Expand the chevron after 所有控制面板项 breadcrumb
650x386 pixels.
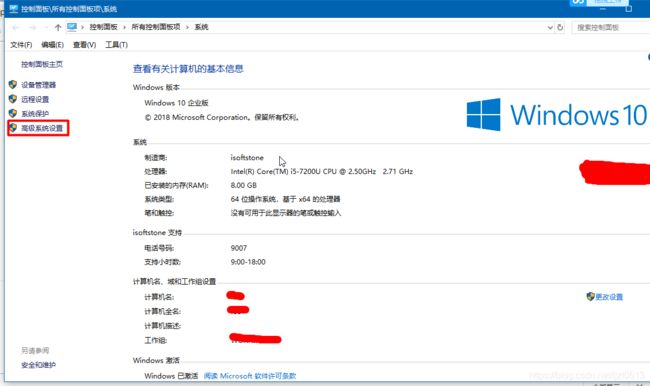point(187,27)
